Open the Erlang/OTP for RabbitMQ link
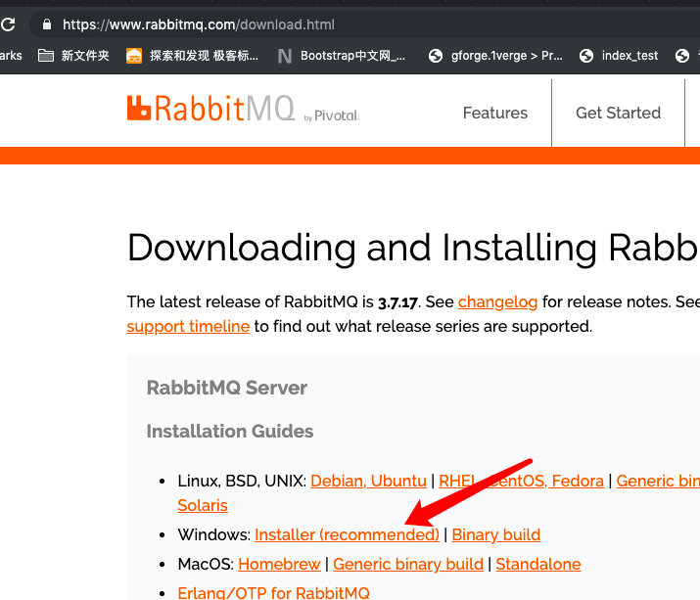This screenshot has width=700, height=600. (274, 592)
